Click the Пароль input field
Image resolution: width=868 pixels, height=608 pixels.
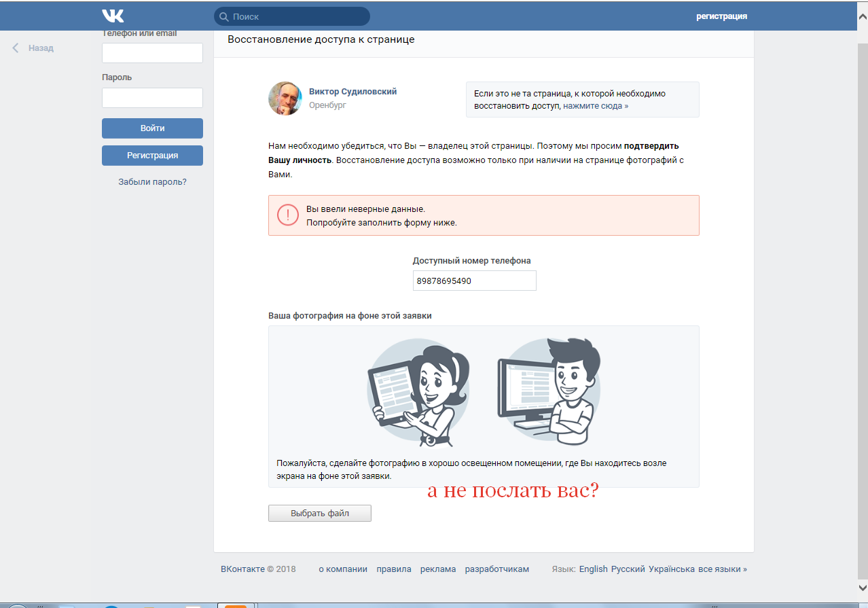(152, 98)
